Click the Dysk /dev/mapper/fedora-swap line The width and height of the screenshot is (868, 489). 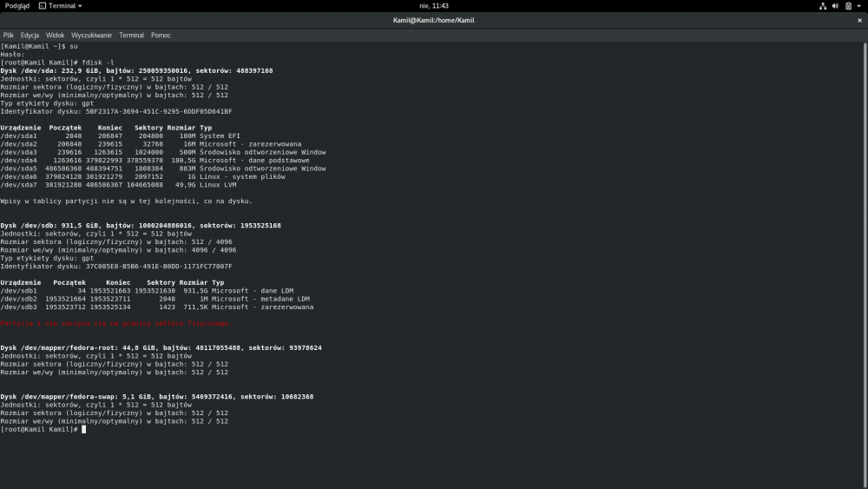(157, 397)
